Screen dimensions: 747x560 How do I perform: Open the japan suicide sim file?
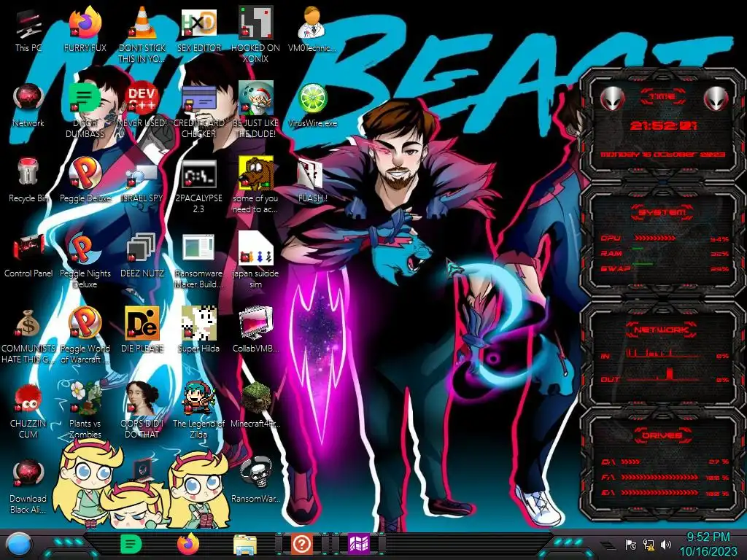click(255, 260)
